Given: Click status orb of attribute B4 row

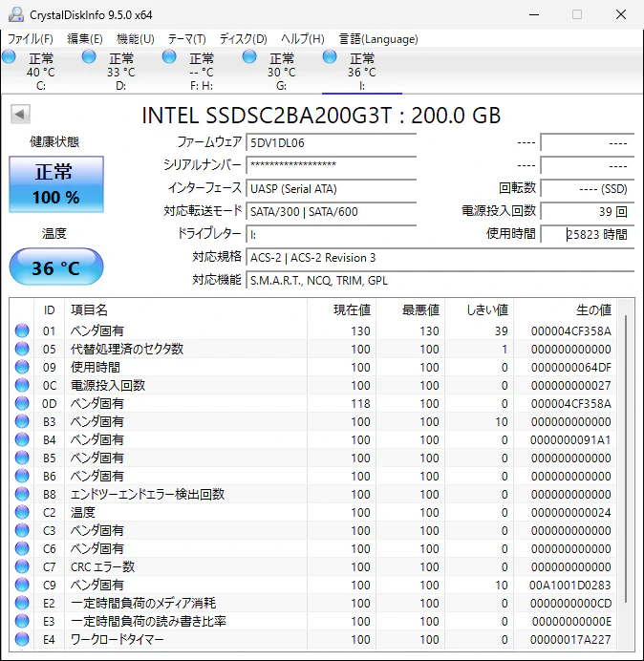Looking at the screenshot, I should point(22,439).
